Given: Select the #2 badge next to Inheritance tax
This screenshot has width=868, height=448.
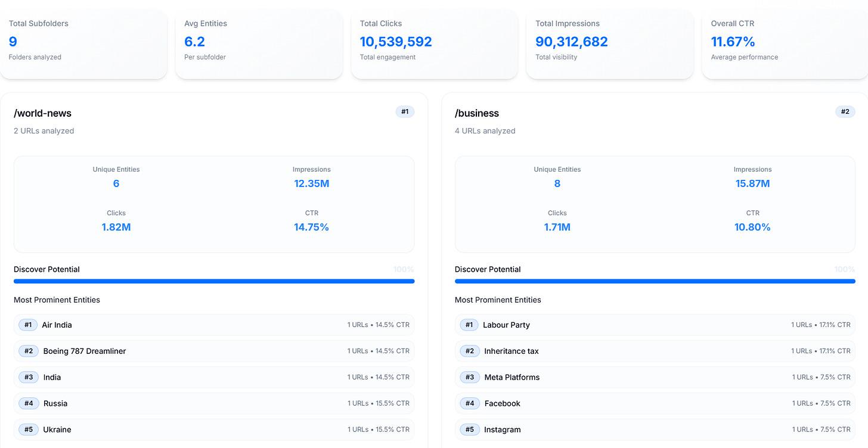Looking at the screenshot, I should pos(469,351).
